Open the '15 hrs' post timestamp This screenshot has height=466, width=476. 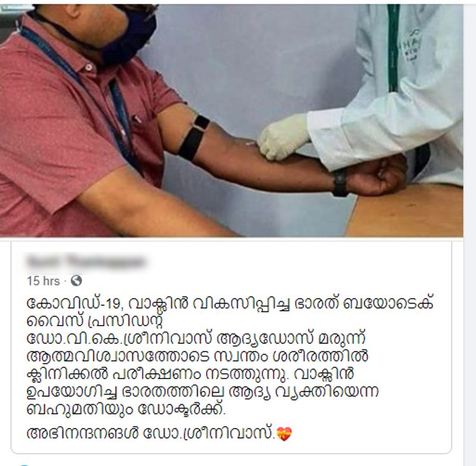[43, 281]
